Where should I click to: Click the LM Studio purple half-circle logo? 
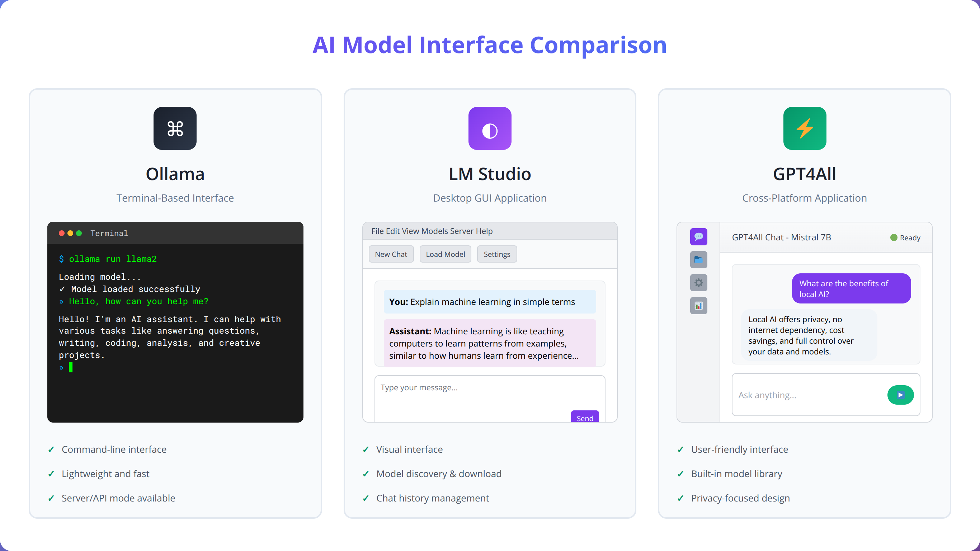[x=490, y=128]
